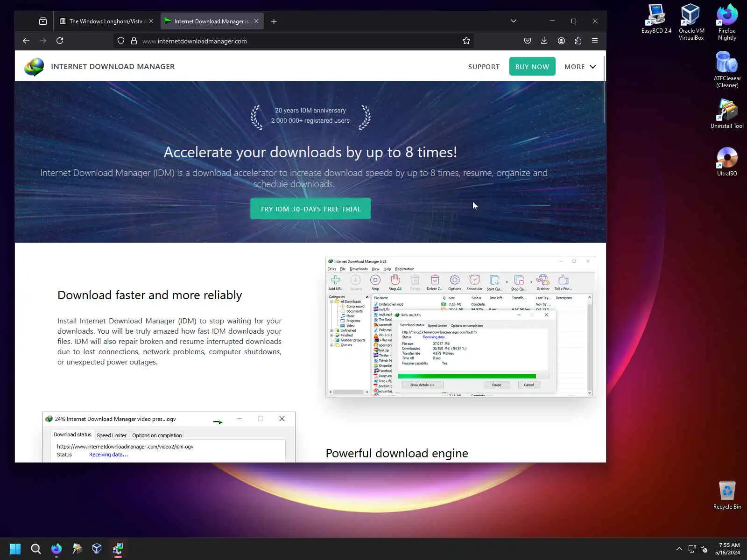Select the Recycle Bin on the desktop

point(727,495)
